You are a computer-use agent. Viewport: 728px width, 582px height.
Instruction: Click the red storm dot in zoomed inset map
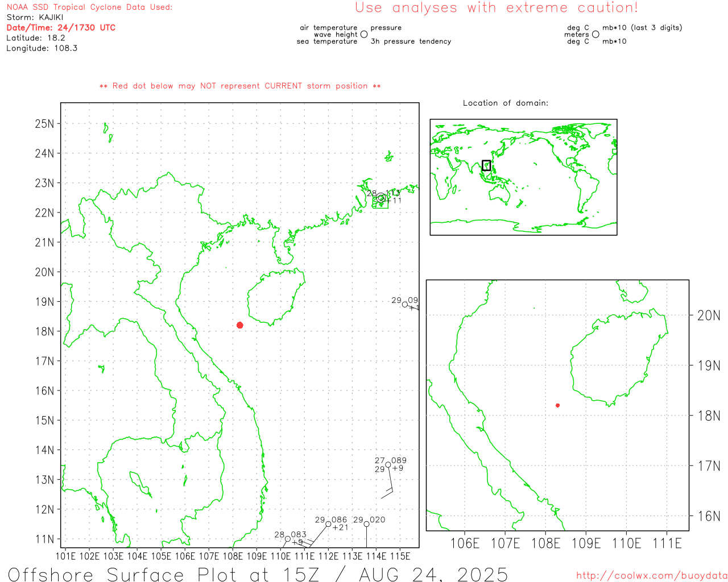(x=558, y=405)
